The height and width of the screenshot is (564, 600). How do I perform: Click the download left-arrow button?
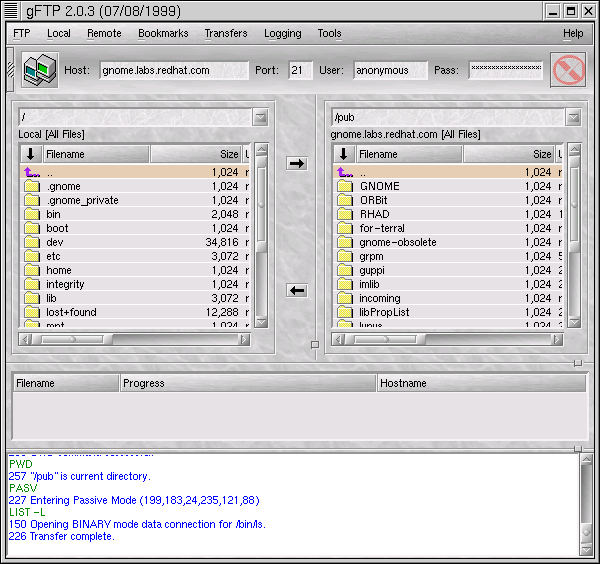(297, 291)
